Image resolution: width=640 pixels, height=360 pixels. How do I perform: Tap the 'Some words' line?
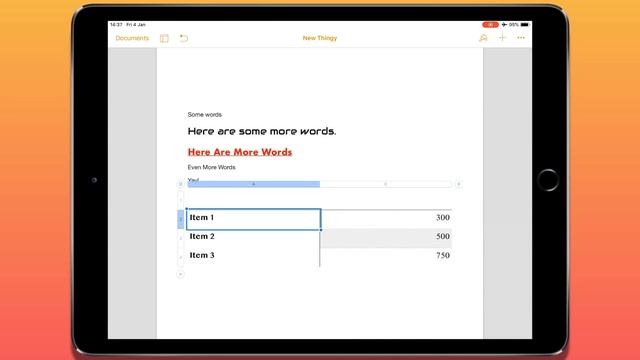pyautogui.click(x=204, y=115)
